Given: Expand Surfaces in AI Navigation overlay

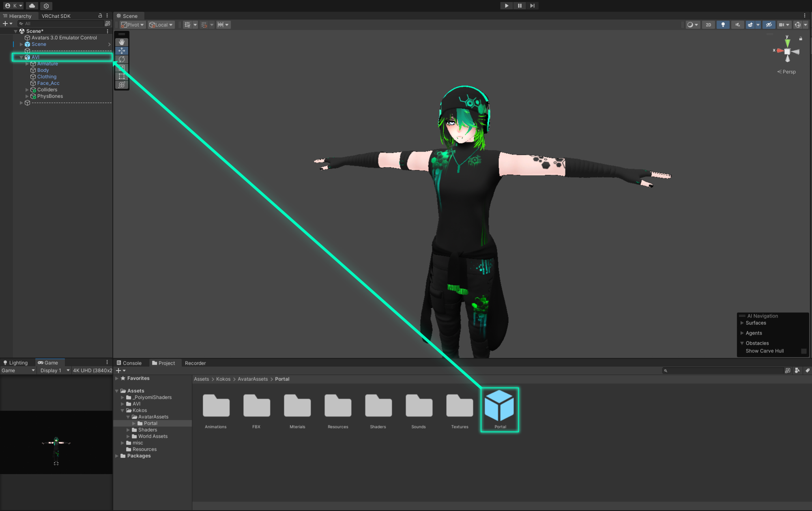Looking at the screenshot, I should pos(742,323).
